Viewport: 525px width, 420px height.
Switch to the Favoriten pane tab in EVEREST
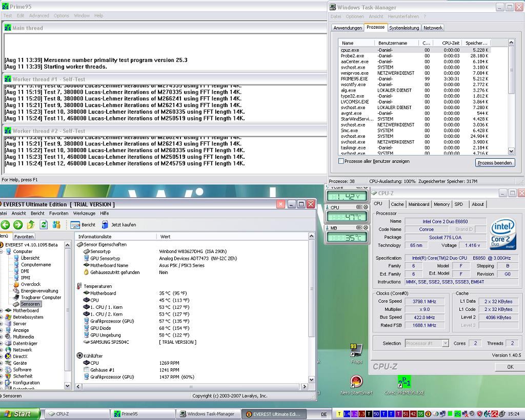click(x=24, y=237)
